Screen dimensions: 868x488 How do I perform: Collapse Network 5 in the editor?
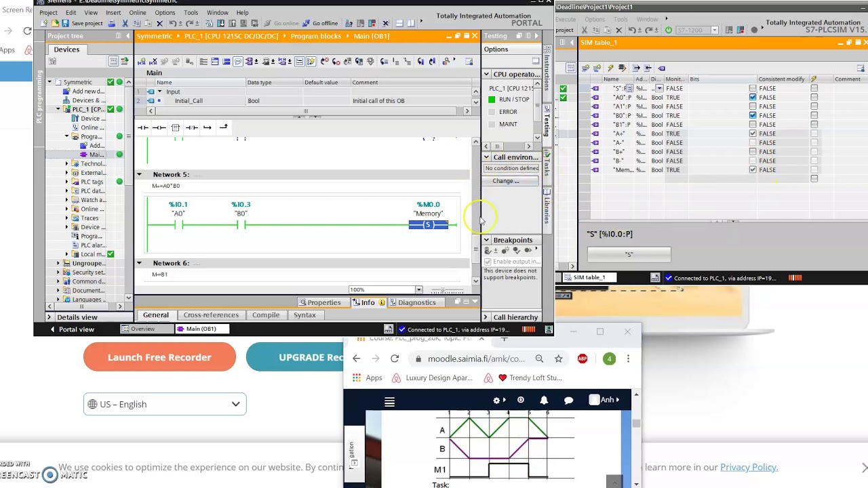tap(139, 175)
